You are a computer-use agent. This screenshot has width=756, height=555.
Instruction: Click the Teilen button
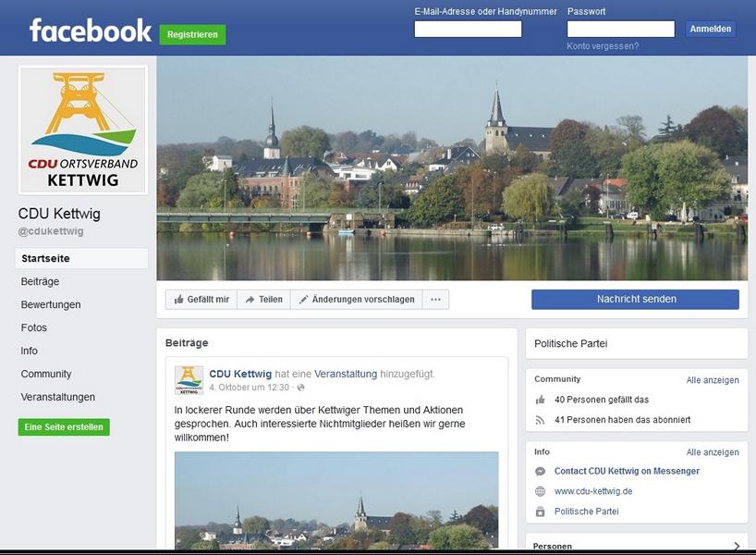[263, 299]
